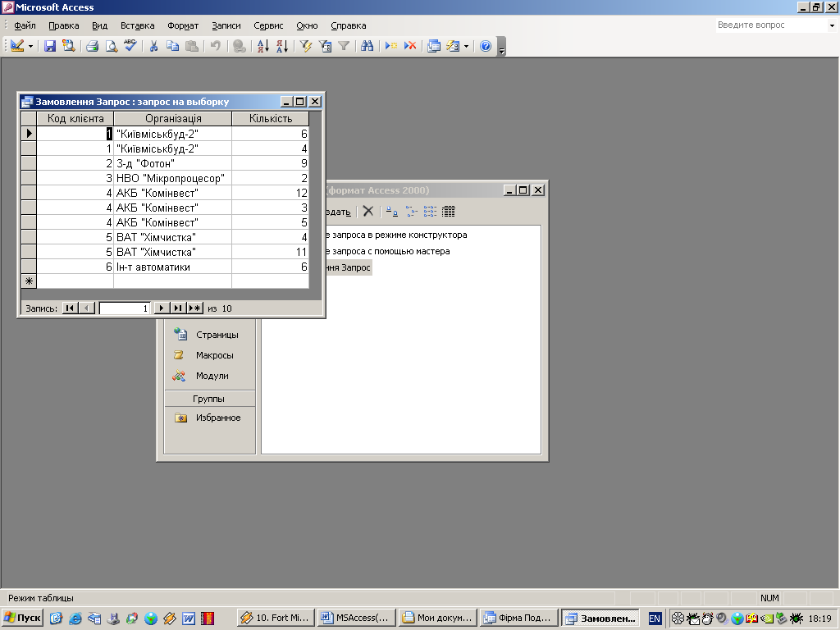
Task: Cut selection with scissors icon
Action: pyautogui.click(x=153, y=46)
